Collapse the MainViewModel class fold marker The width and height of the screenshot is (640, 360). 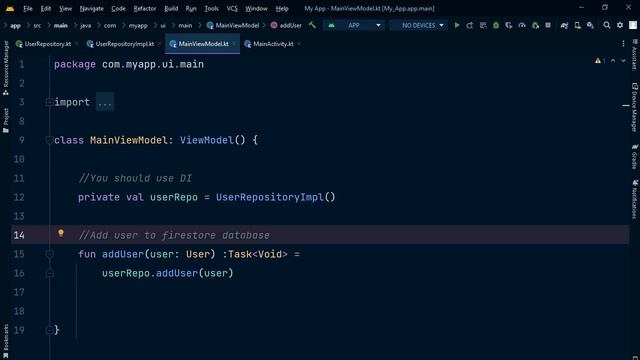click(x=49, y=140)
